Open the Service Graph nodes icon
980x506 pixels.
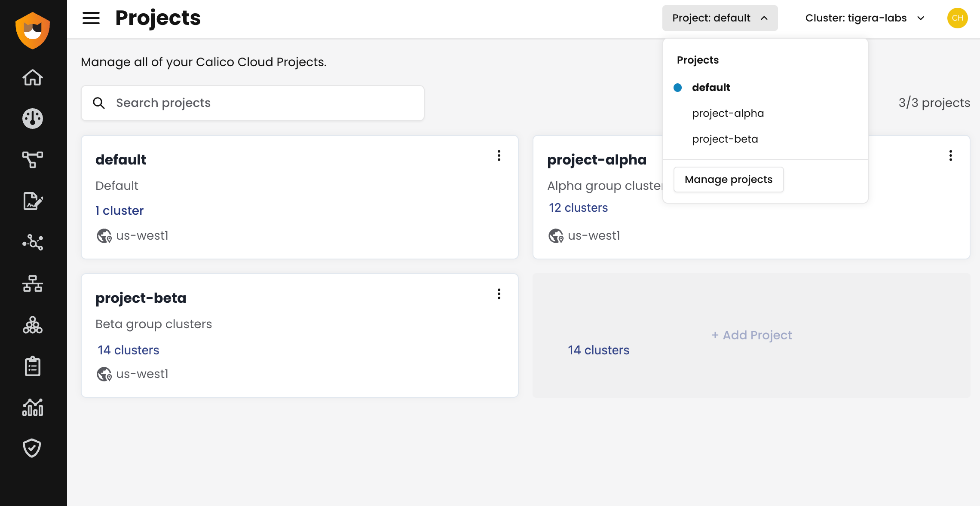pyautogui.click(x=33, y=242)
